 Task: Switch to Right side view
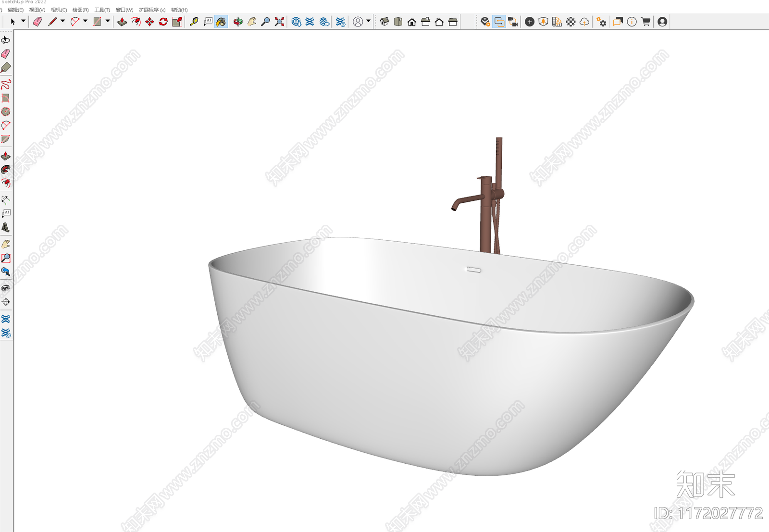[425, 22]
